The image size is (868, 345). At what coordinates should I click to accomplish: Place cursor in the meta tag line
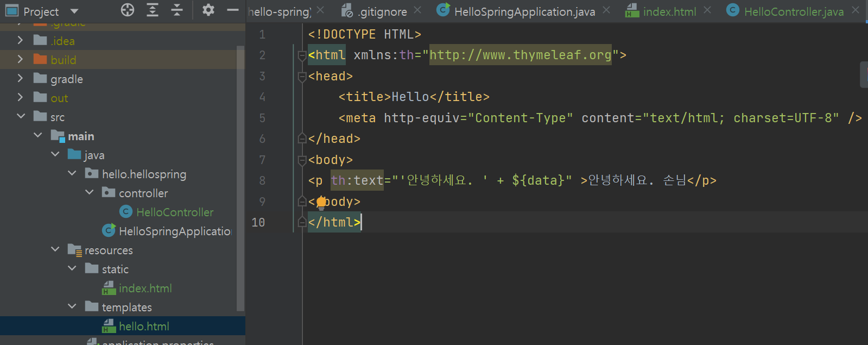point(600,118)
